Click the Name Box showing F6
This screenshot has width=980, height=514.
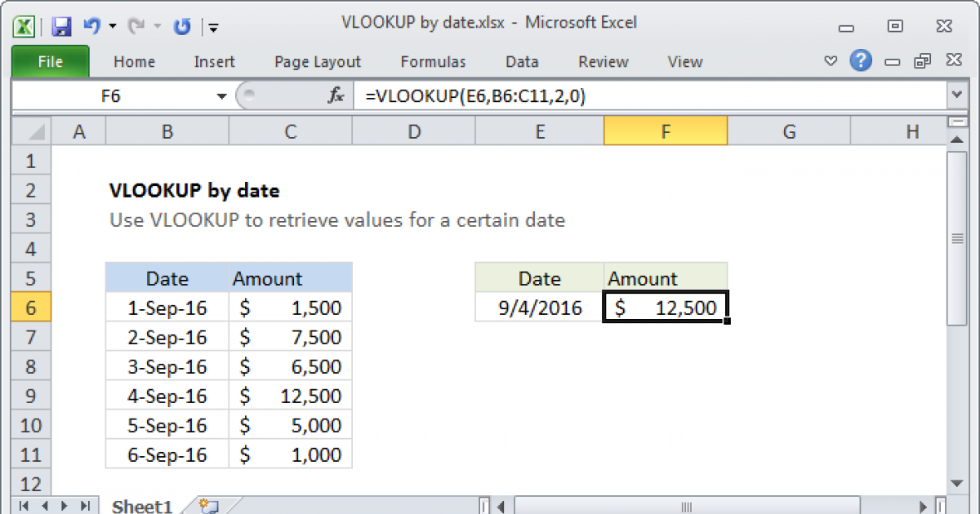[x=111, y=96]
